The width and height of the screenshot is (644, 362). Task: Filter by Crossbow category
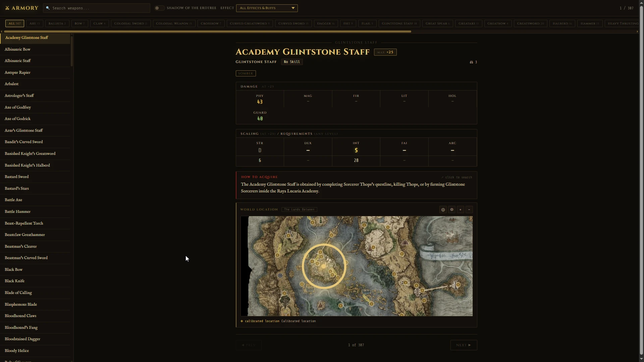tap(211, 23)
